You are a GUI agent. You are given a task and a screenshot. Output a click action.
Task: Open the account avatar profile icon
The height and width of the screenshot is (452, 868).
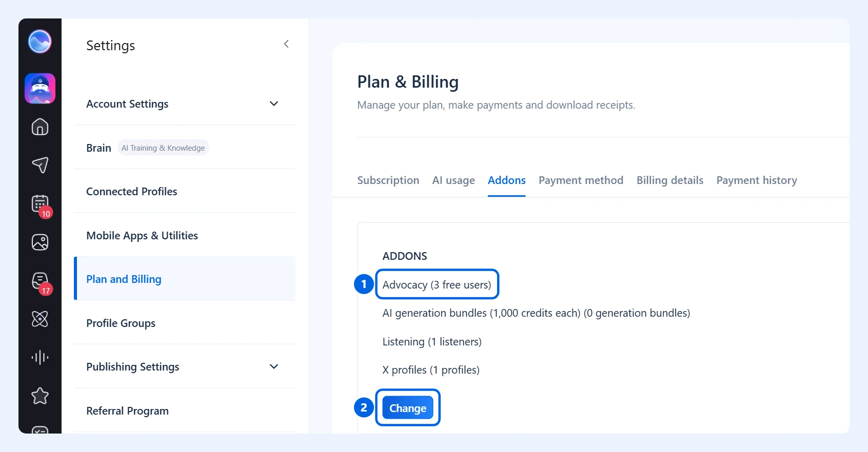click(x=40, y=89)
